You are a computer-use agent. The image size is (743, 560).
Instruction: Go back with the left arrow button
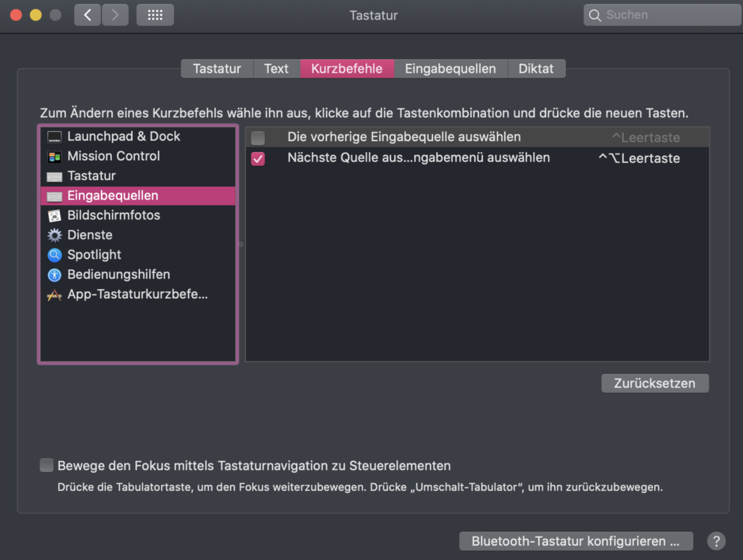(88, 15)
